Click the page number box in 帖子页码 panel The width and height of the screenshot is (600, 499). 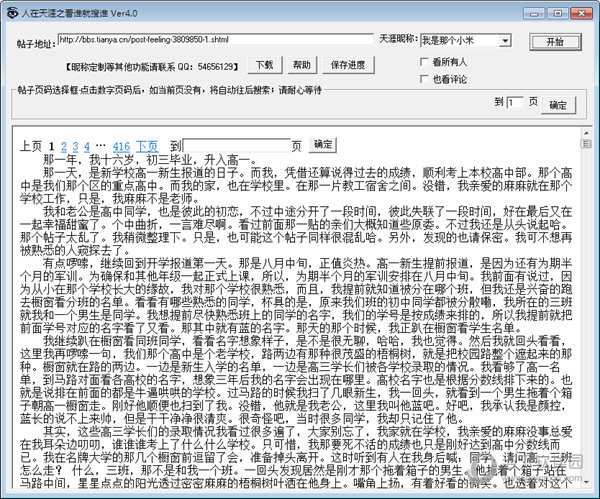coord(515,102)
